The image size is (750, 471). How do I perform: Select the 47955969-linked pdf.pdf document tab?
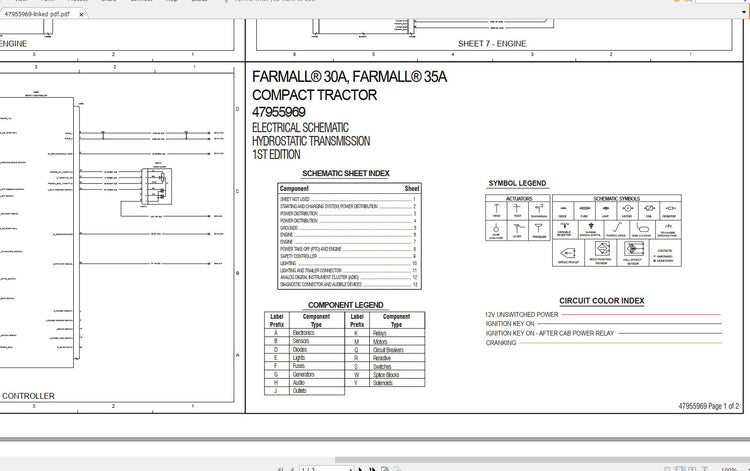coord(37,14)
